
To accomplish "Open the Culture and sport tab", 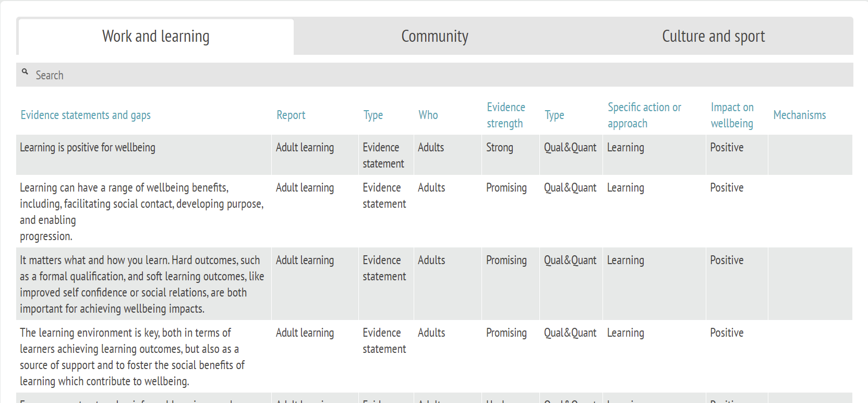I will pos(713,37).
